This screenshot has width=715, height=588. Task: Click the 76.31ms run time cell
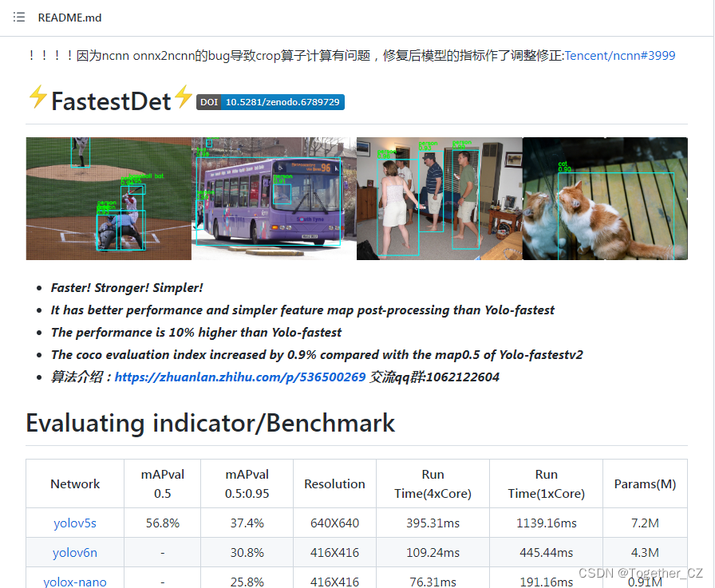point(433,578)
